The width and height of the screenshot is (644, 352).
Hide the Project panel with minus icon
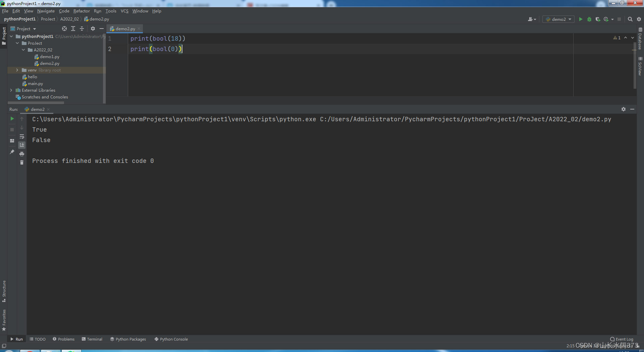tap(102, 29)
